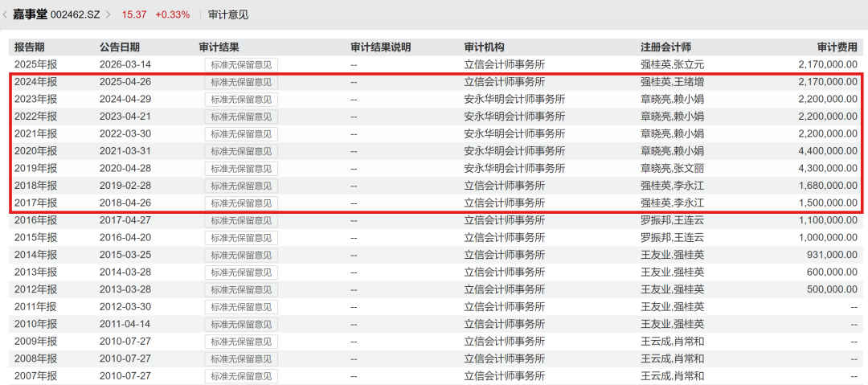
Task: Click the 审计结果 column header
Action: tap(219, 47)
